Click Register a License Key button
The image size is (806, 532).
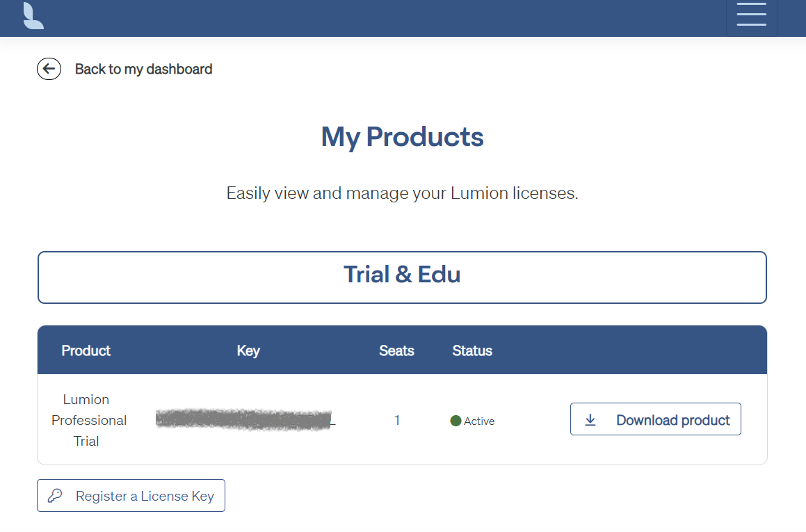131,496
